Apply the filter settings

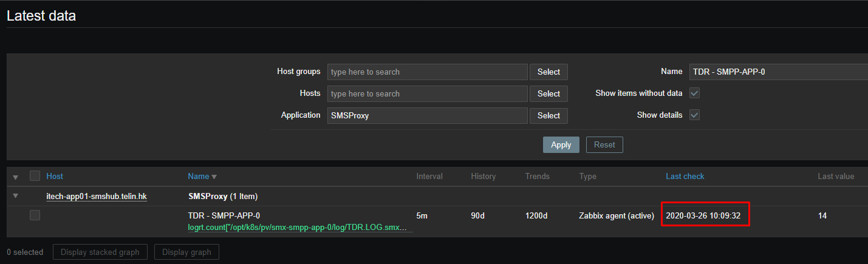(x=561, y=144)
